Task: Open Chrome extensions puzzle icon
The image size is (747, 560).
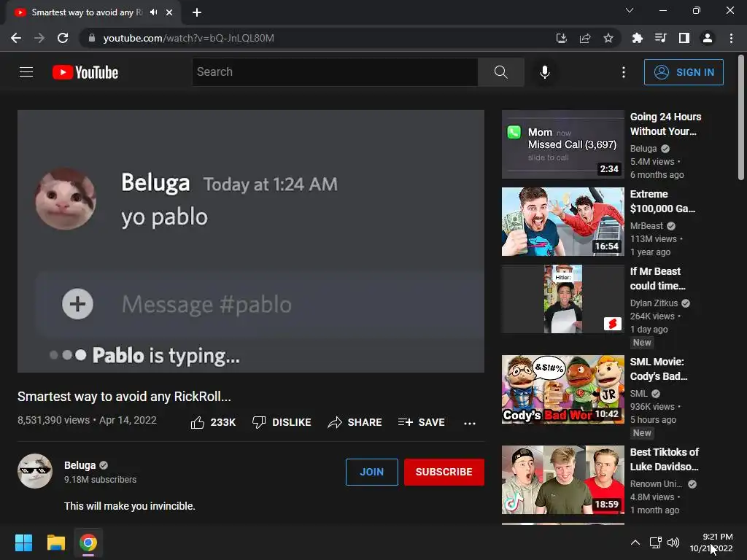Action: coord(637,38)
